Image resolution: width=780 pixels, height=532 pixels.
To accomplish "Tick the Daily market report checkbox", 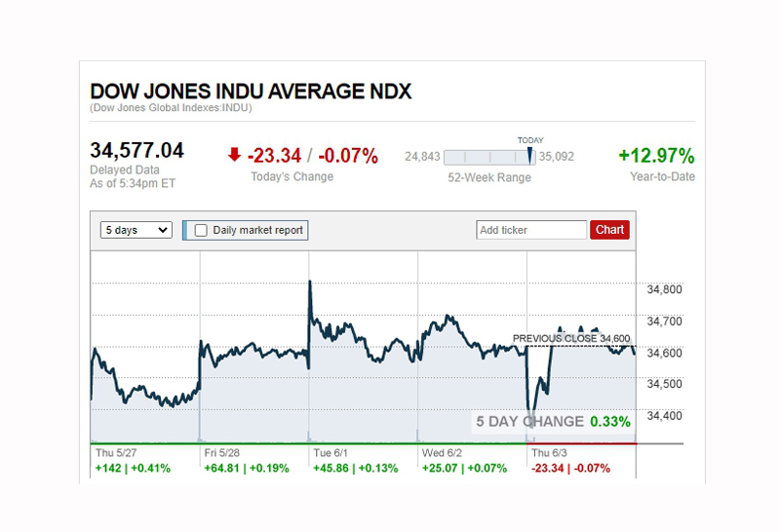I will (x=202, y=231).
